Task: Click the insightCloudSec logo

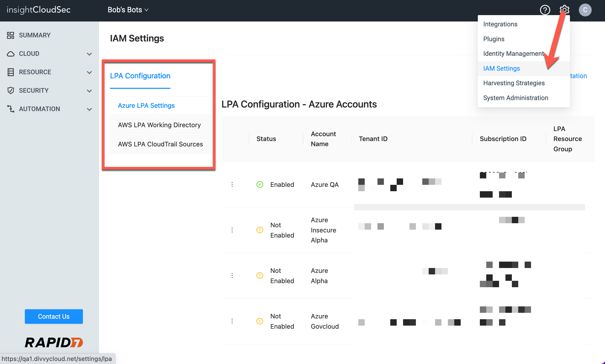Action: pos(39,10)
